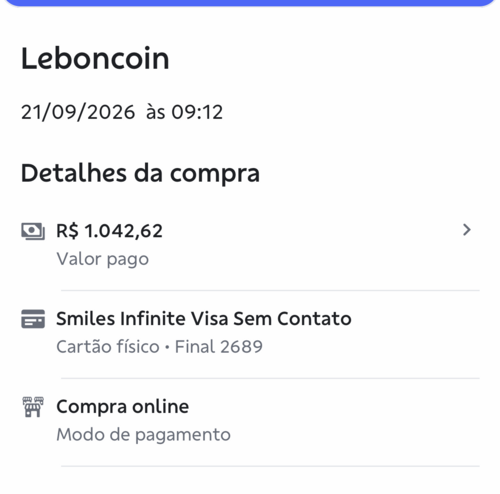Tap the Valor pago label
Screen dimensions: 500x494
[103, 259]
